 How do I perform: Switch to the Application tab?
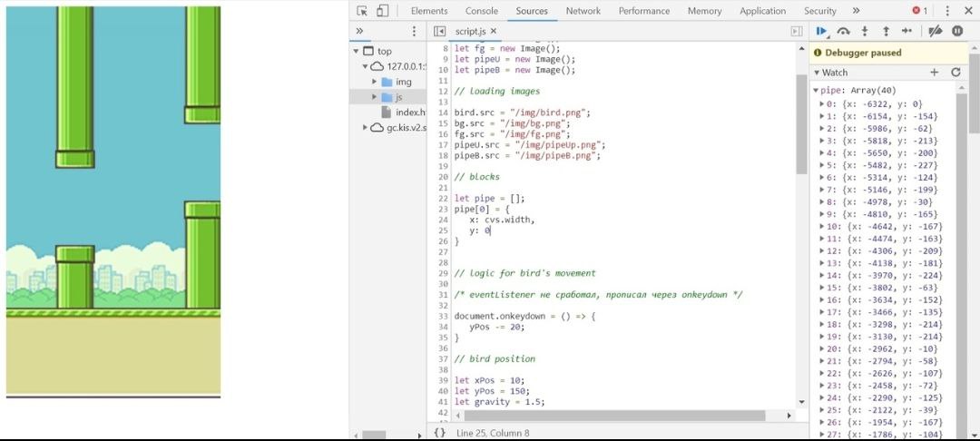[762, 11]
